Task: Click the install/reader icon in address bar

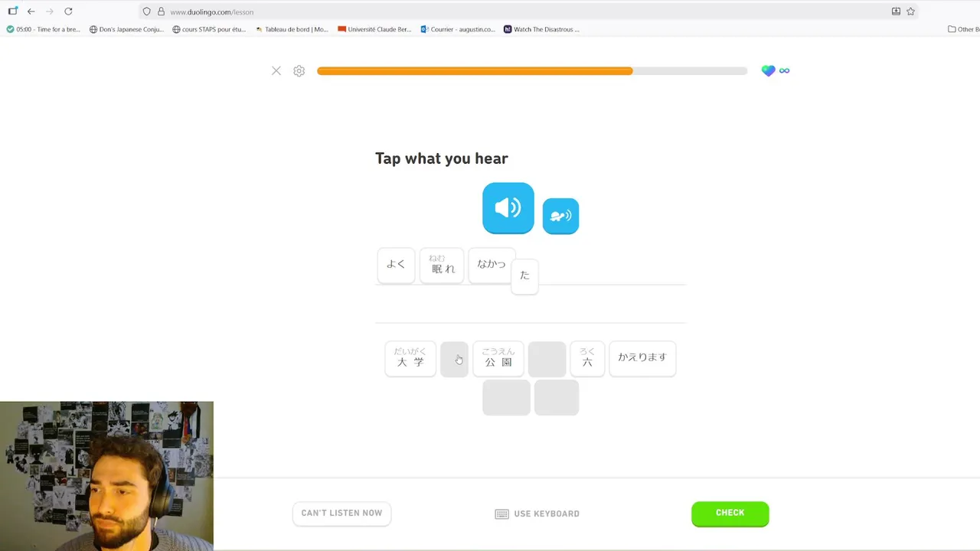Action: click(x=896, y=11)
